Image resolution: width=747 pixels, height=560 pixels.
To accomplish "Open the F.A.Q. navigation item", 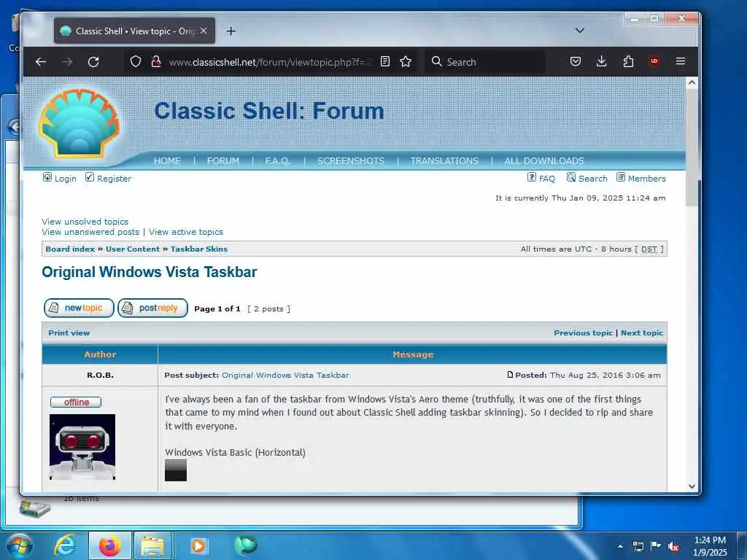I will pyautogui.click(x=278, y=161).
